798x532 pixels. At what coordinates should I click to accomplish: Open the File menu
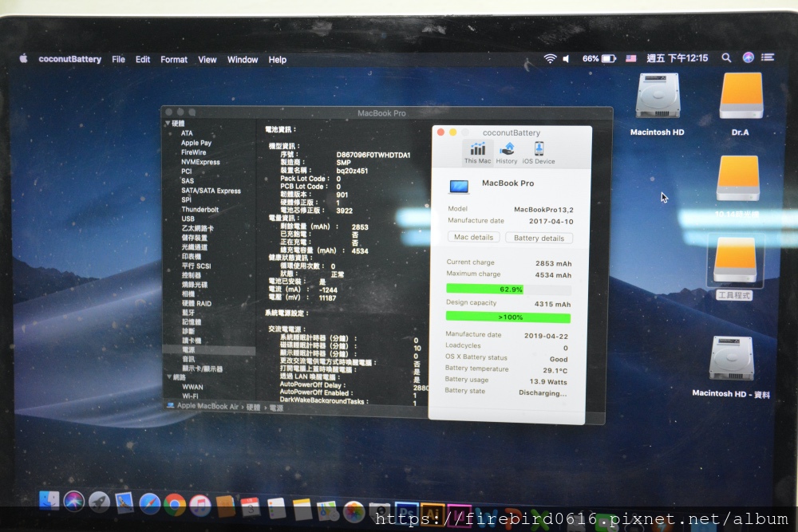point(119,60)
